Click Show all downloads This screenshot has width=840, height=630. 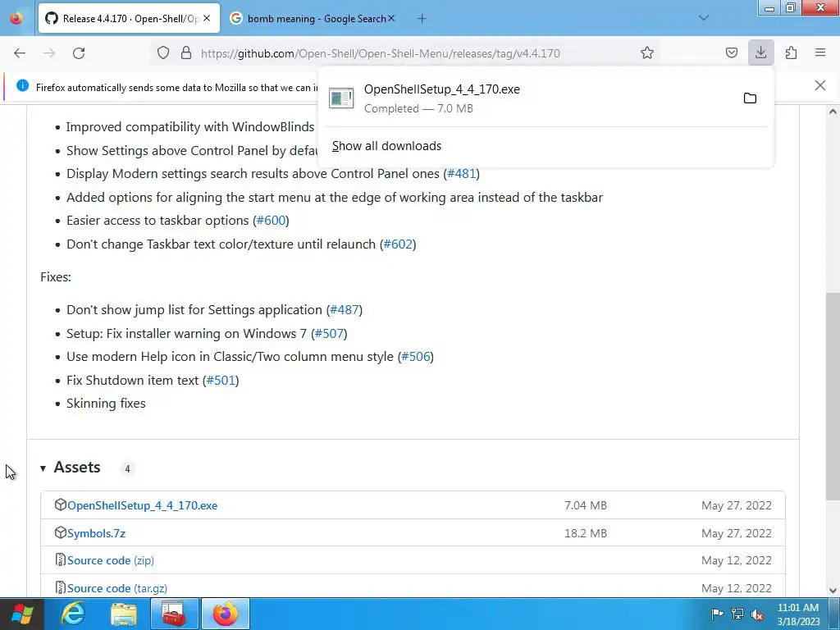coord(387,146)
